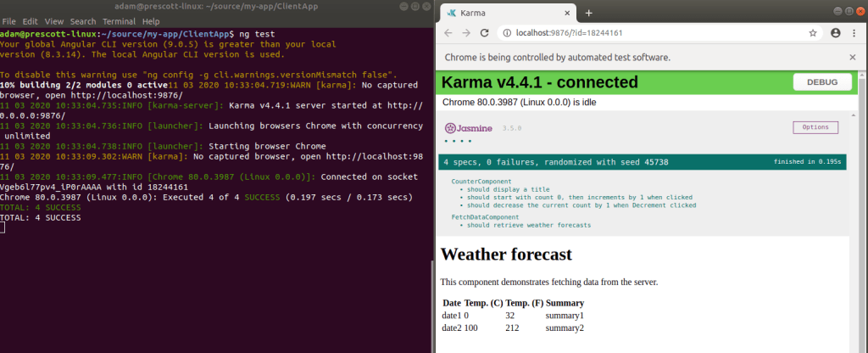Select the CounterComponent suite link
Image resolution: width=868 pixels, height=353 pixels.
coord(481,182)
